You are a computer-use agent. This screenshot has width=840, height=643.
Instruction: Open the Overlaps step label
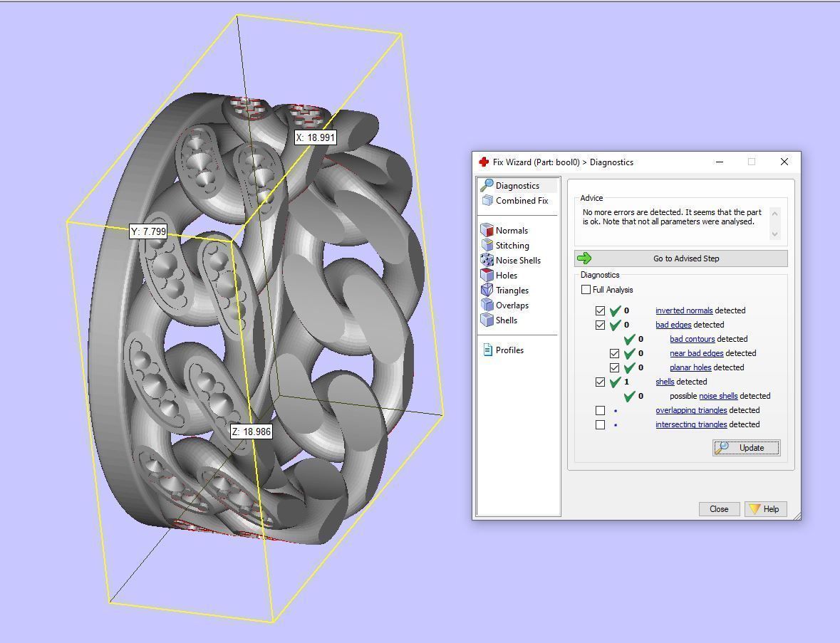(x=512, y=305)
